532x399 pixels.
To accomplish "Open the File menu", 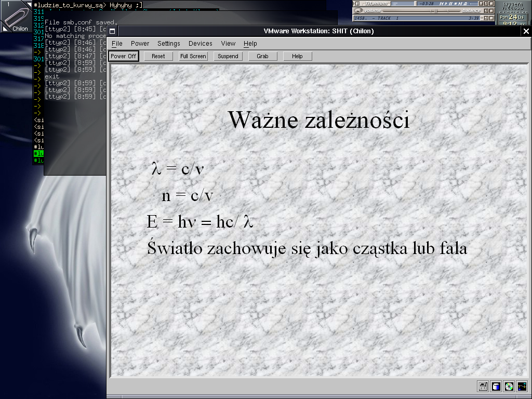I will [x=117, y=44].
